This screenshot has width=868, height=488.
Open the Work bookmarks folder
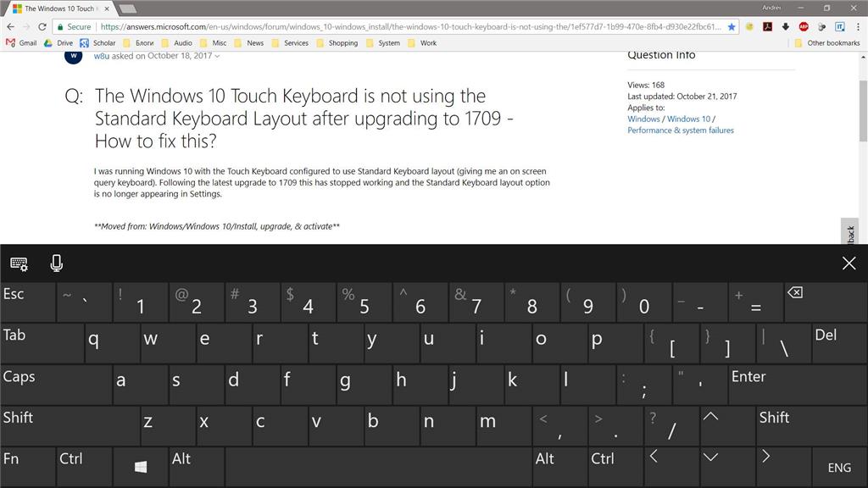pyautogui.click(x=422, y=42)
